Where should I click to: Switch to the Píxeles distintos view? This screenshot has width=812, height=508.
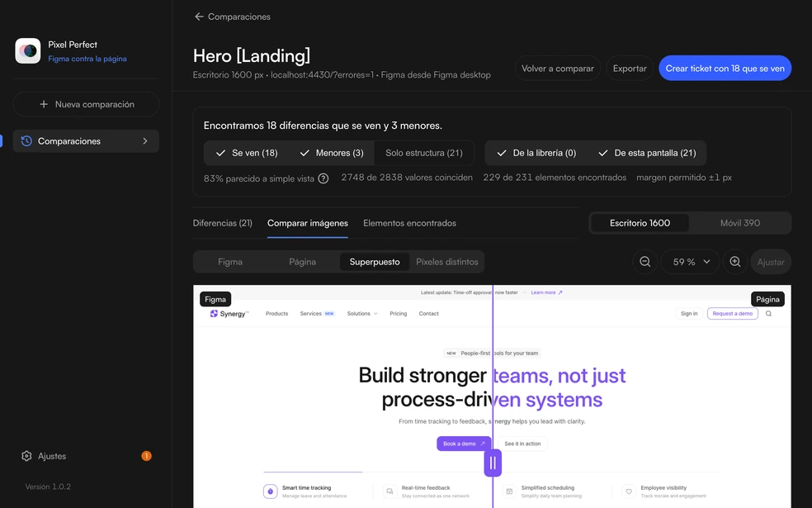coord(447,262)
